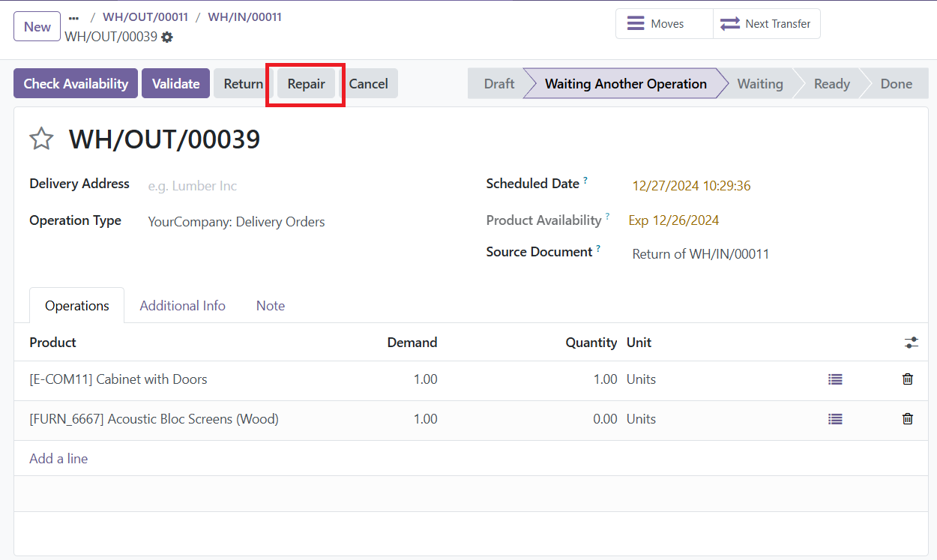Cancel the transfer
937x560 pixels.
point(368,84)
